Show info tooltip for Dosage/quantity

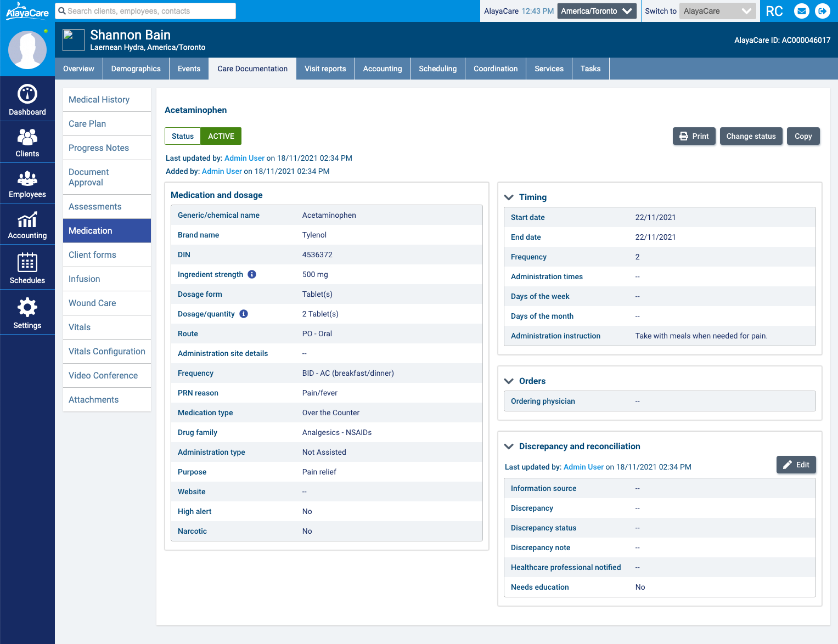point(244,314)
